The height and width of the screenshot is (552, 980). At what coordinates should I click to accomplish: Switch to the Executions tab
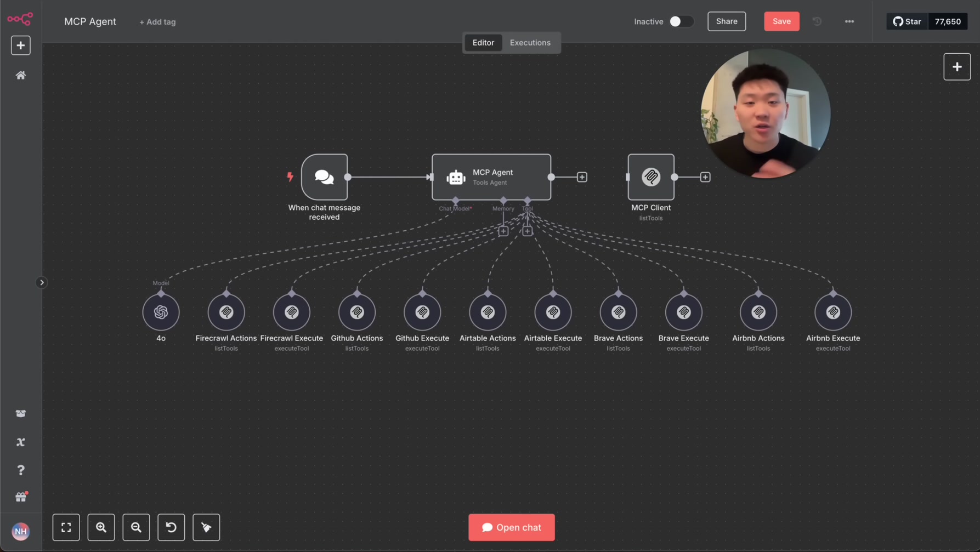click(530, 43)
